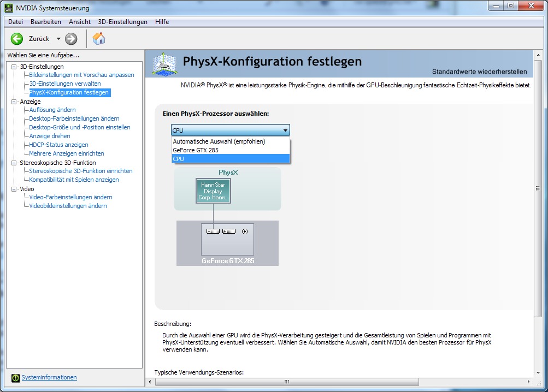Click the first DVI port icon on GPU
Viewport: 548px width, 392px height.
tap(213, 231)
